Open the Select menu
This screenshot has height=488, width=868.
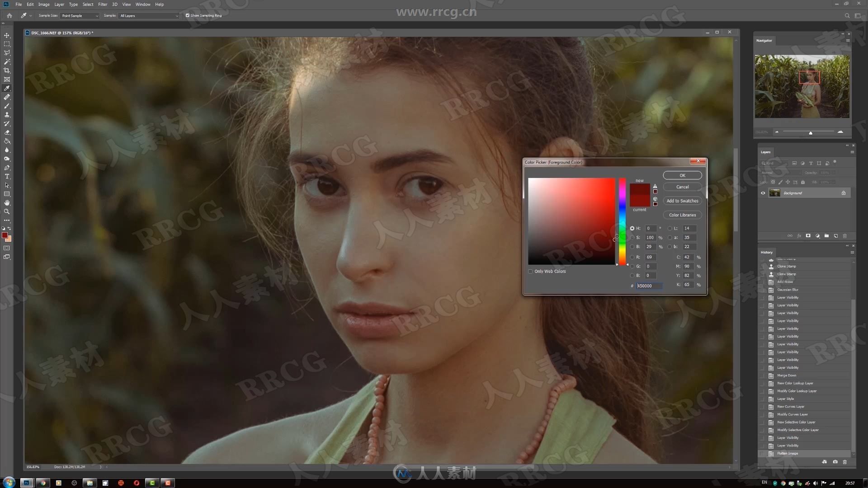pyautogui.click(x=88, y=5)
